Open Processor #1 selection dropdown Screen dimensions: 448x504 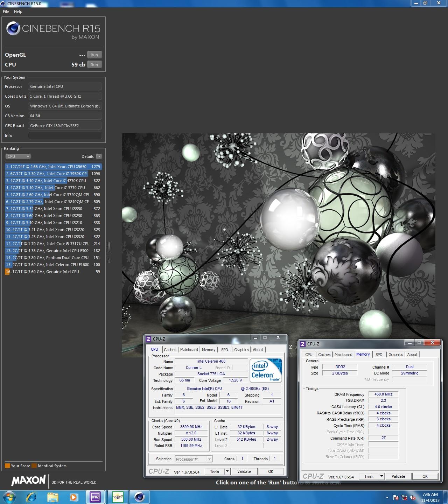[194, 459]
